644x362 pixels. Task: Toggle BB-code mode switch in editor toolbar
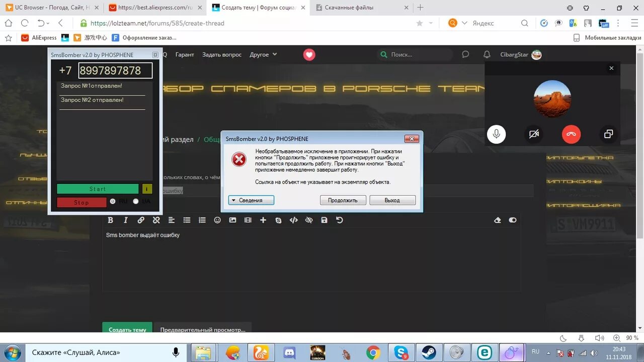(513, 220)
